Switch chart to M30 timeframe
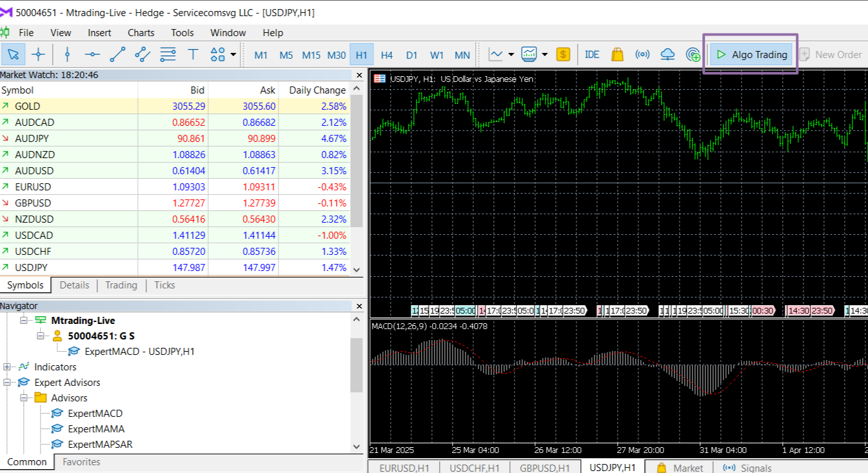868x473 pixels. point(337,55)
